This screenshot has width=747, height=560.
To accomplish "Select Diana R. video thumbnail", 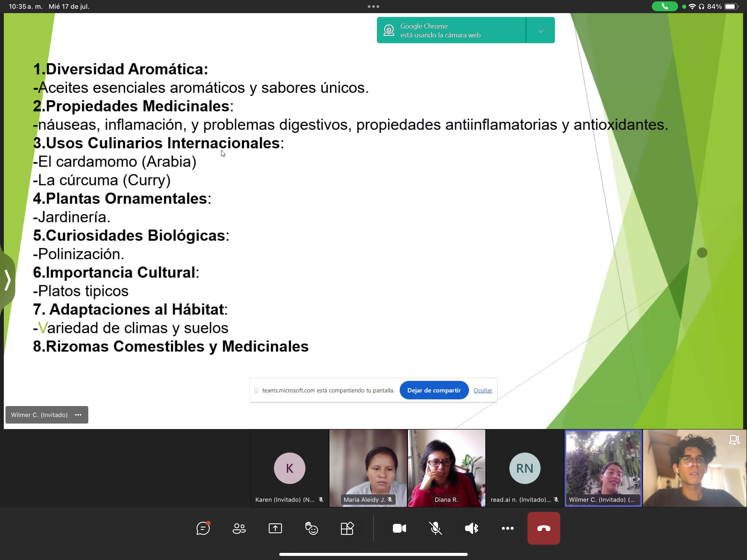I will (x=447, y=468).
